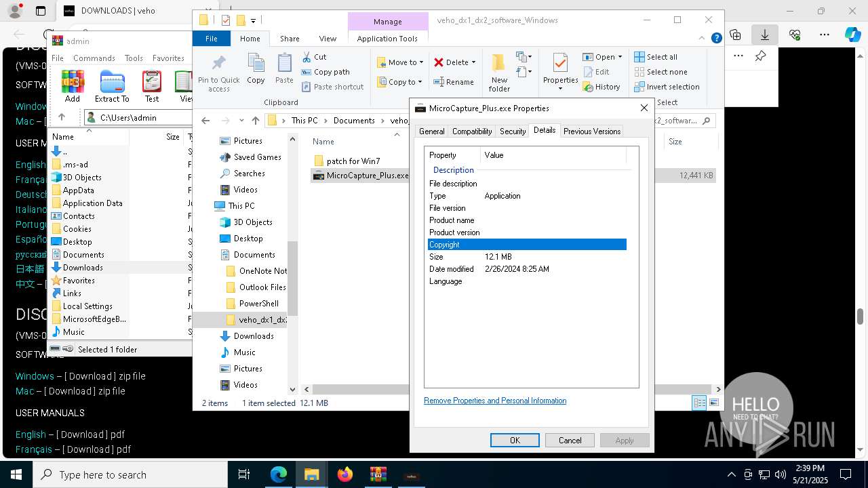Viewport: 868px width, 488px height.
Task: Click Select all in ribbon
Action: pos(656,57)
